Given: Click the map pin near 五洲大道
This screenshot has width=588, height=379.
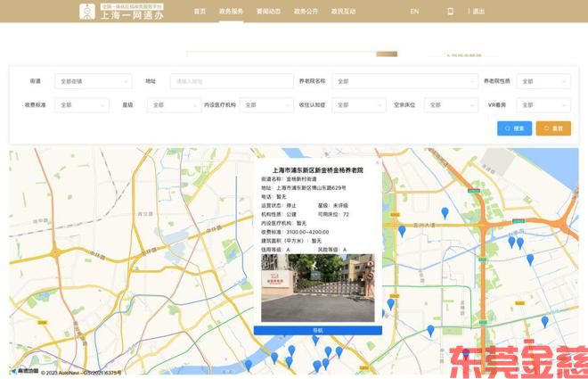Looking at the screenshot, I should [x=445, y=212].
